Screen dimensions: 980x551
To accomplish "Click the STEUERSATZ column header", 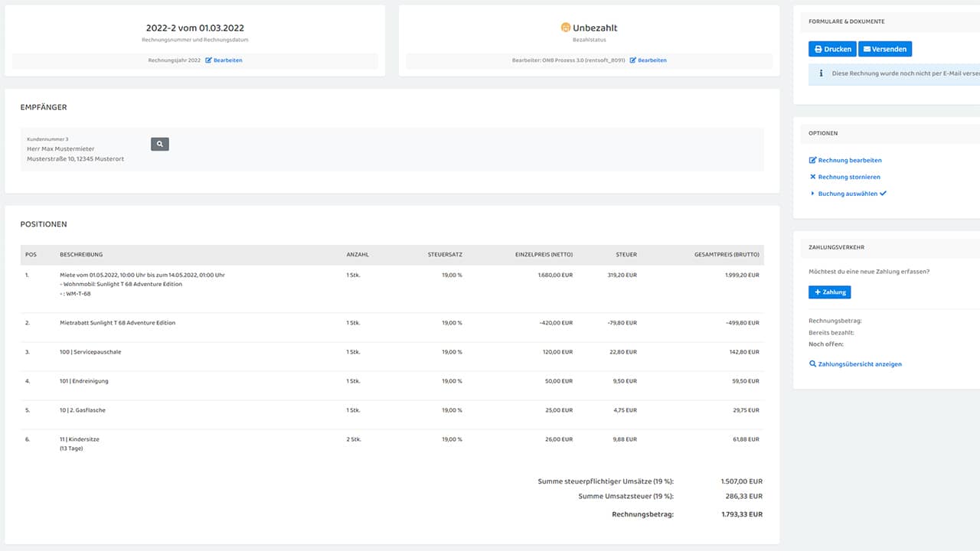I will click(x=445, y=255).
